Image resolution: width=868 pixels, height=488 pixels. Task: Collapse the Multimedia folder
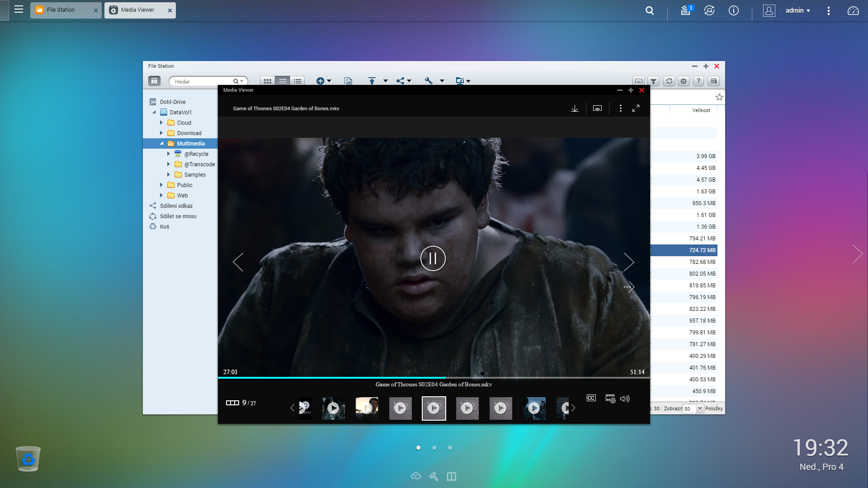(x=161, y=143)
